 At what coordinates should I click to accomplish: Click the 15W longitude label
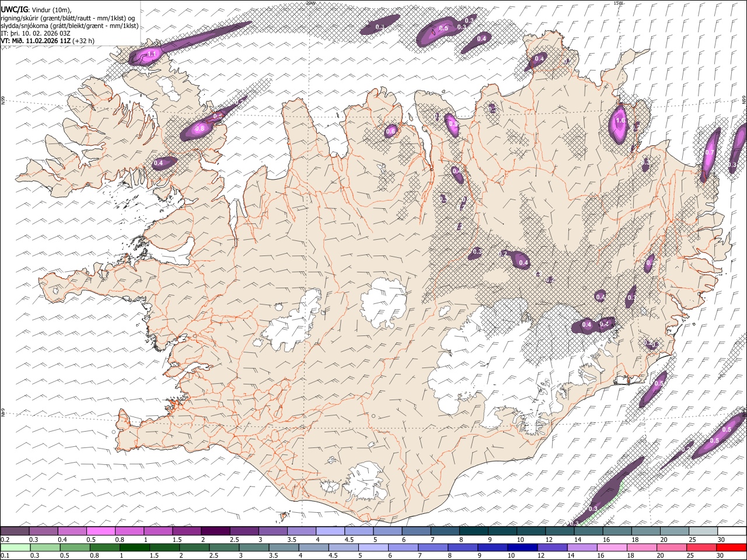tap(619, 3)
